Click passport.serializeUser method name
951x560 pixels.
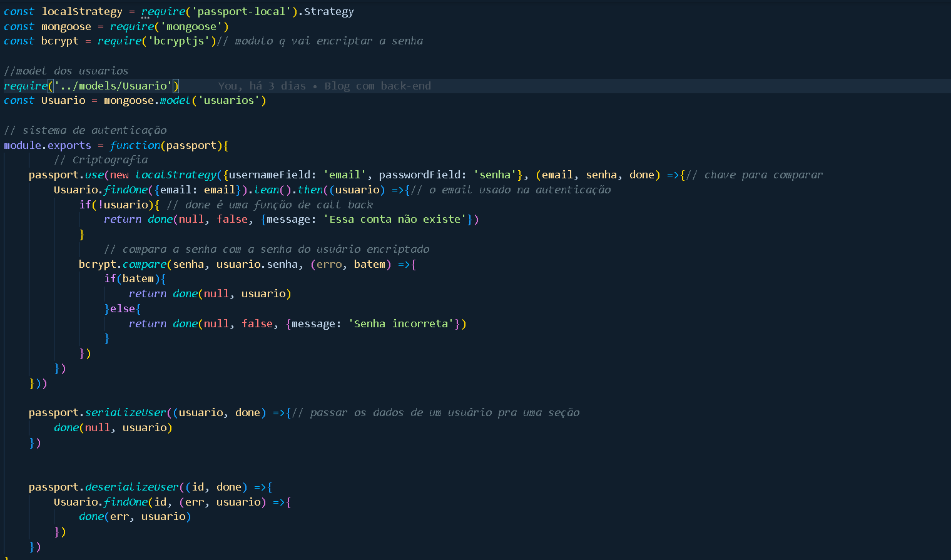pos(126,412)
